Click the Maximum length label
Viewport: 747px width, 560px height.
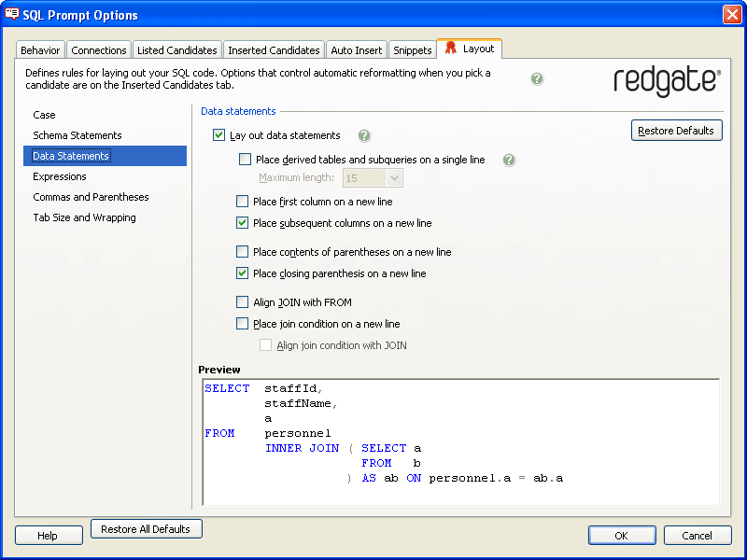pos(296,177)
